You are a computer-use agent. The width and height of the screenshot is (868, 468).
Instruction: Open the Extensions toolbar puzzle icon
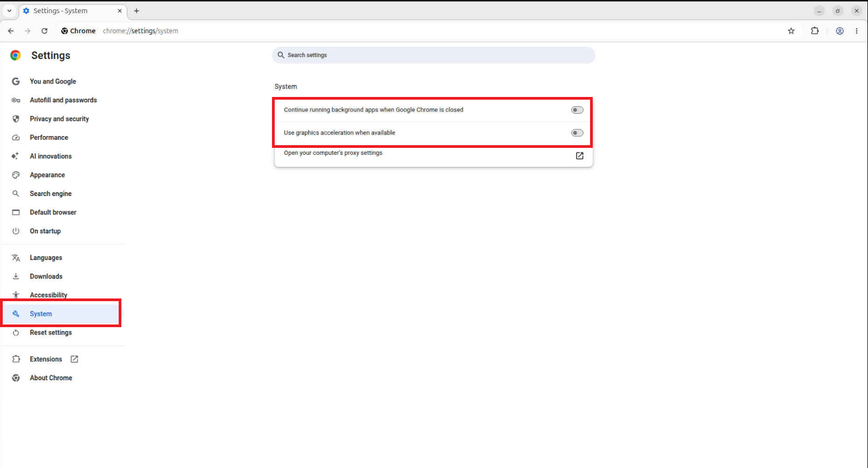[814, 31]
